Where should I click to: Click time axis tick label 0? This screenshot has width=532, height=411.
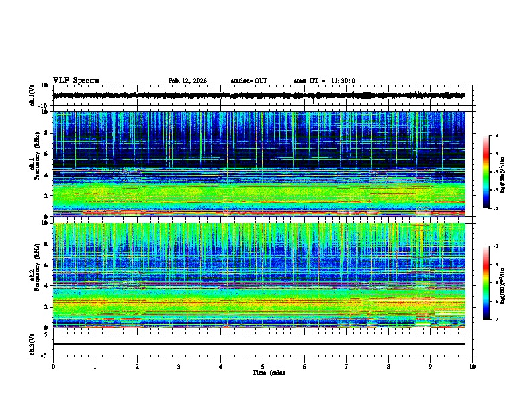click(x=53, y=367)
